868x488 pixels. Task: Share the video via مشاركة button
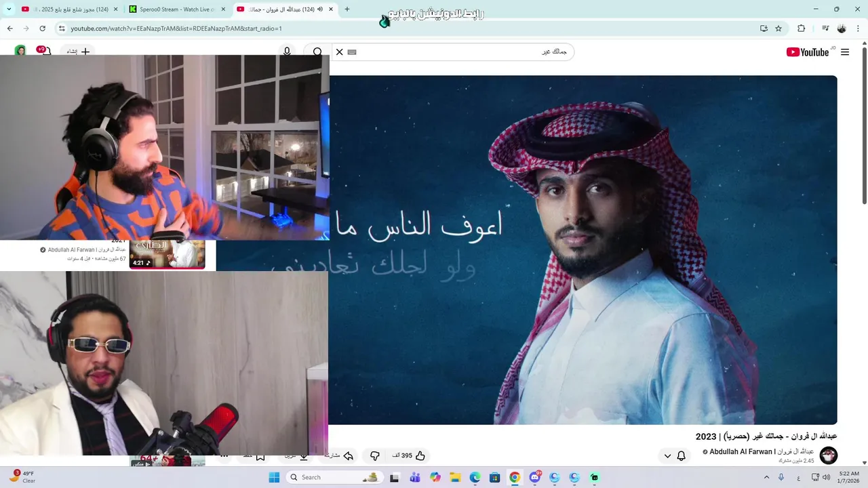pyautogui.click(x=339, y=456)
